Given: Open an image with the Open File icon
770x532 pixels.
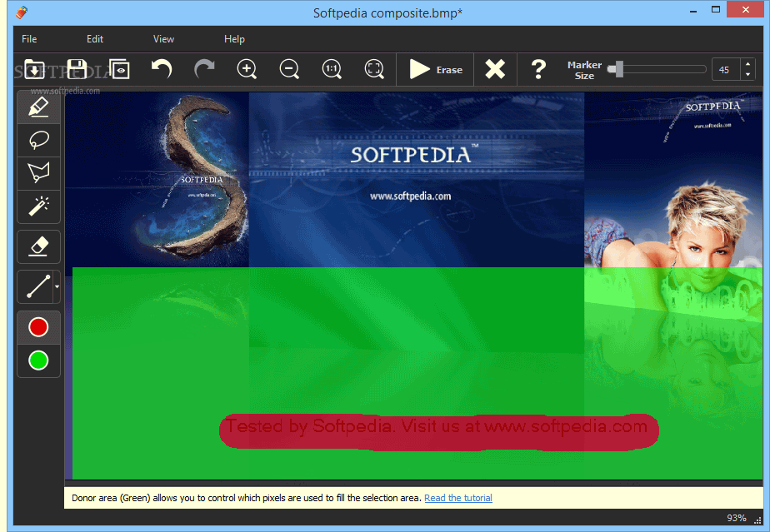Looking at the screenshot, I should click(x=34, y=69).
